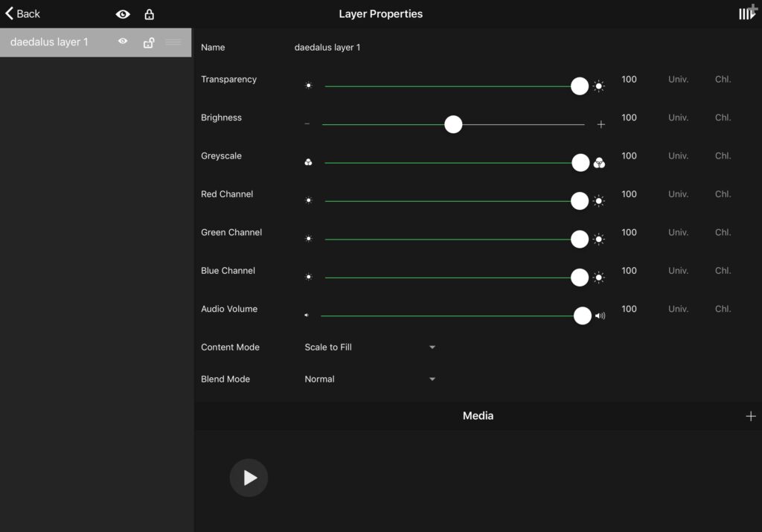Tap the plus icon in the Media header
The height and width of the screenshot is (532, 762).
750,416
